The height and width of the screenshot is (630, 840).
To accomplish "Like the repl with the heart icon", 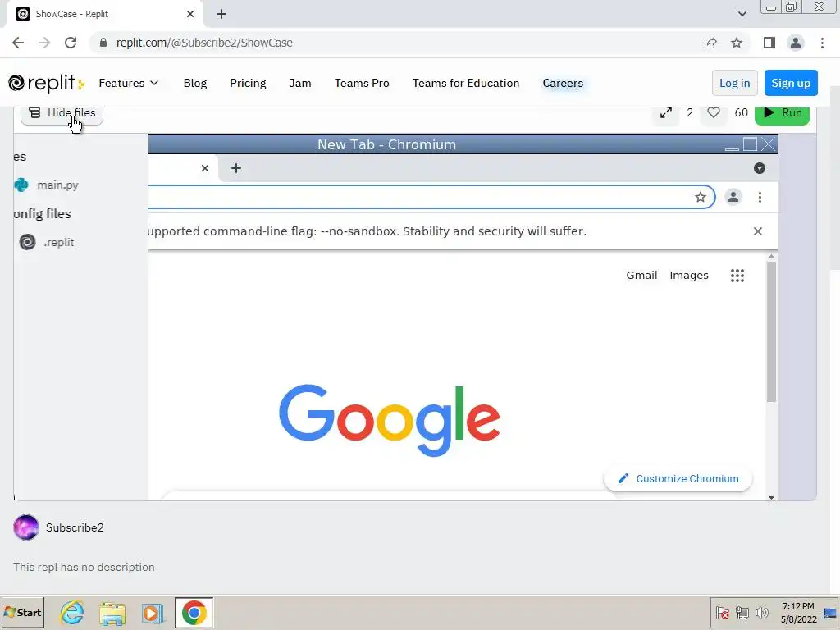I will point(713,112).
